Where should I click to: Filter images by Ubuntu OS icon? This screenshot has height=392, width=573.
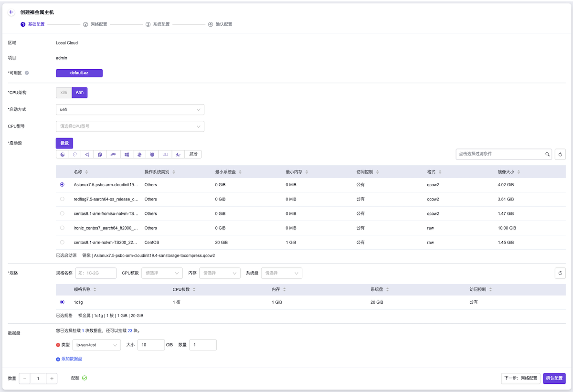pyautogui.click(x=88, y=155)
